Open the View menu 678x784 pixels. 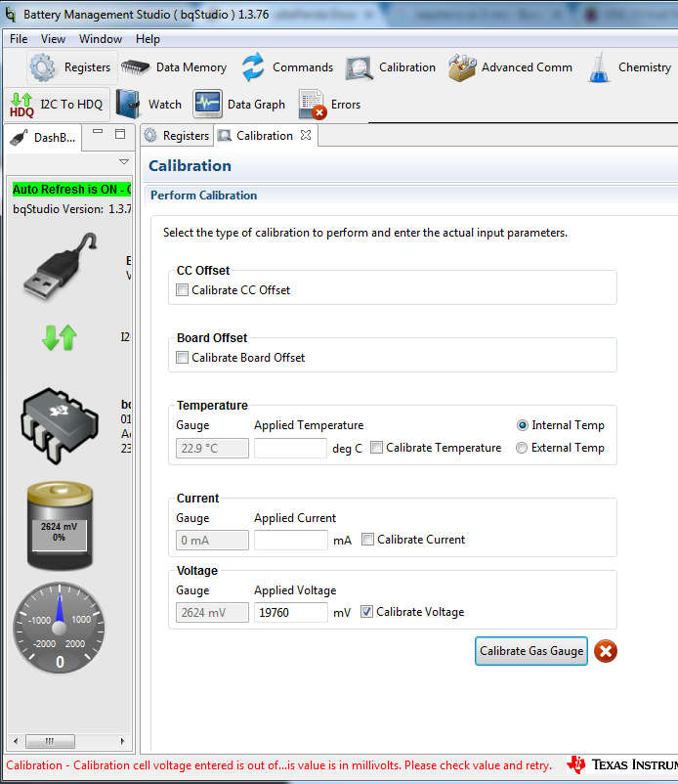coord(53,39)
